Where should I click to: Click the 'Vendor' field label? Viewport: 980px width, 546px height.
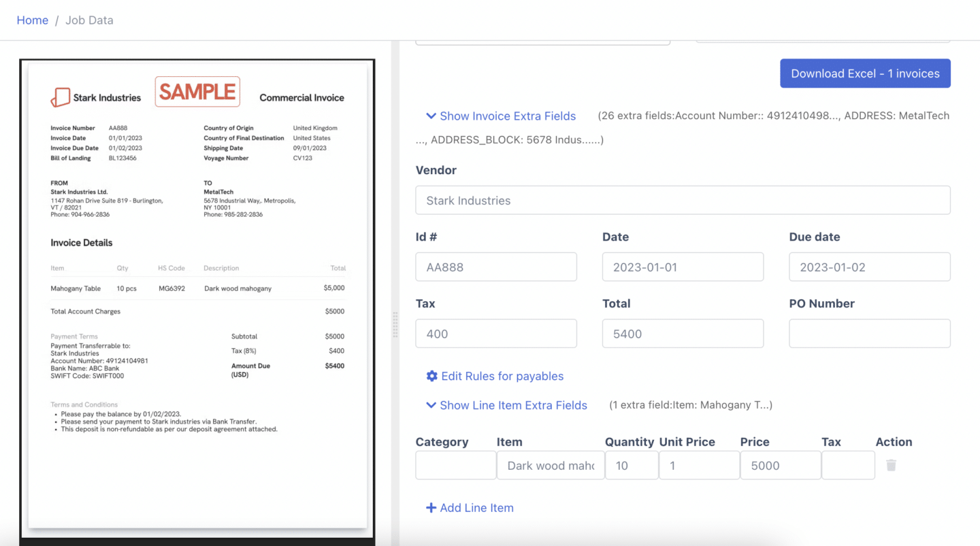tap(436, 170)
